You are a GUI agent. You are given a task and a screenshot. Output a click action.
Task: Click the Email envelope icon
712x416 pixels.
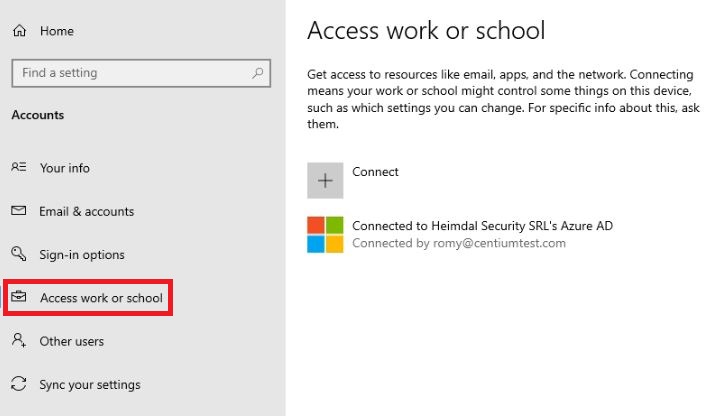(x=19, y=210)
